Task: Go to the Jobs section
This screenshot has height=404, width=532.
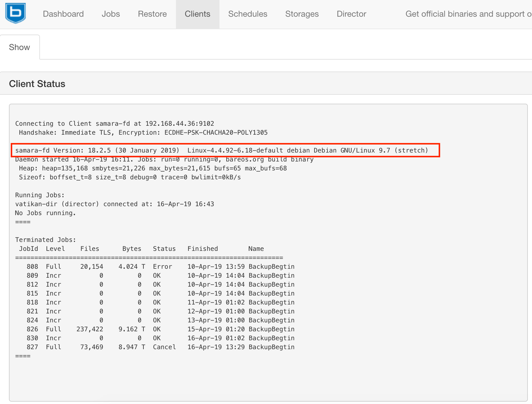Action: point(111,14)
